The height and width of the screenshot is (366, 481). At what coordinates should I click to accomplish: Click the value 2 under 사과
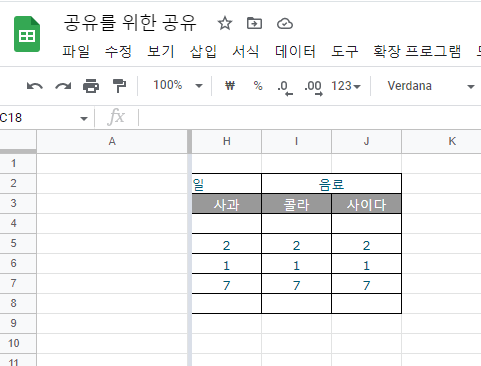[x=227, y=244]
